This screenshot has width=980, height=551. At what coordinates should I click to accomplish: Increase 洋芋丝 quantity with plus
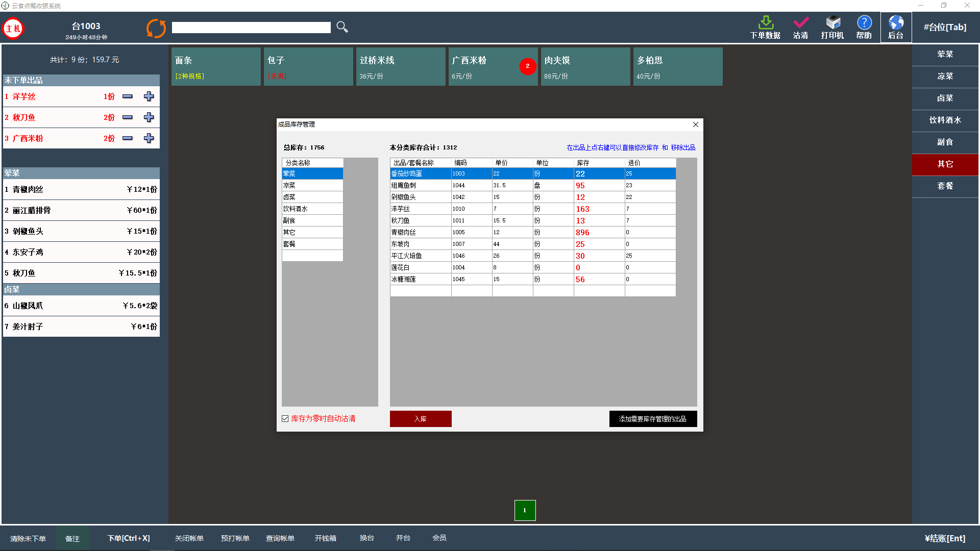click(149, 96)
